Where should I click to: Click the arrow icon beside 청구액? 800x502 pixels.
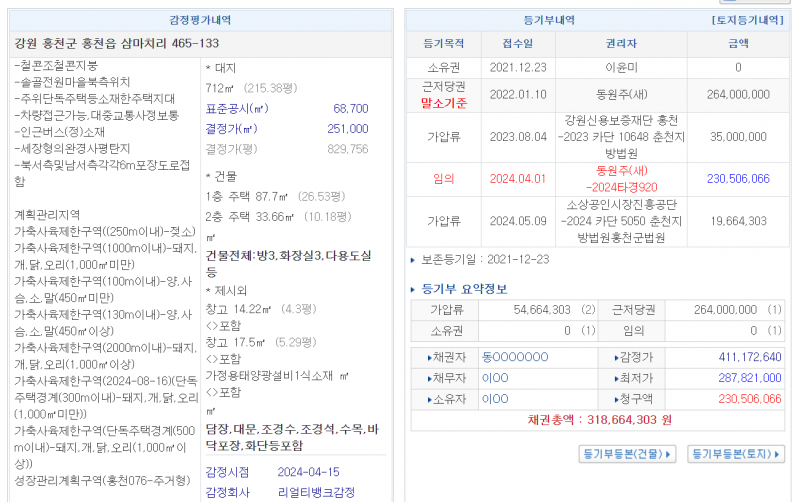click(616, 399)
